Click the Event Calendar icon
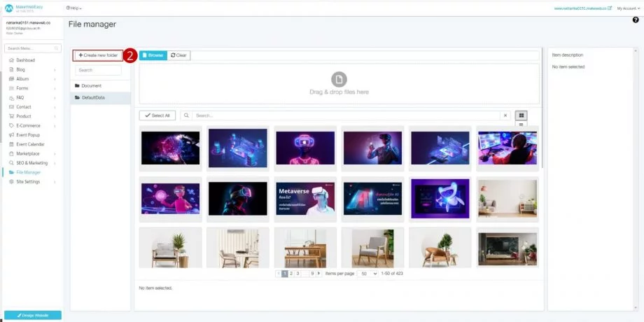The width and height of the screenshot is (644, 322). [11, 144]
